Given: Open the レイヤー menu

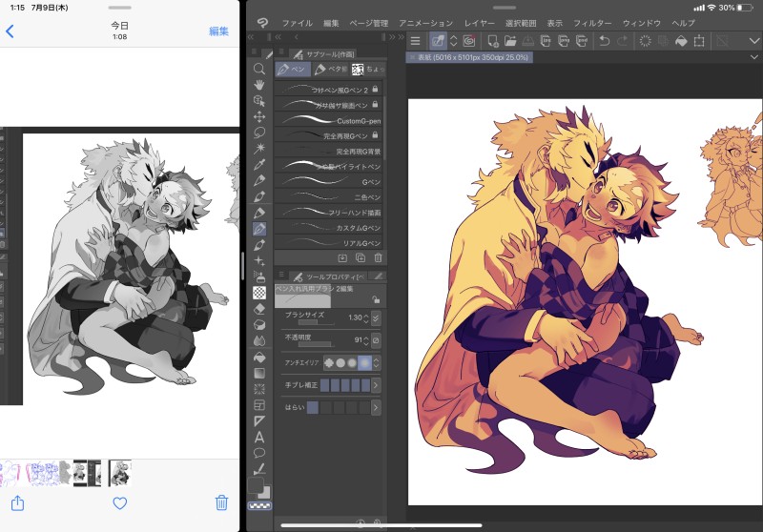Looking at the screenshot, I should [x=480, y=23].
